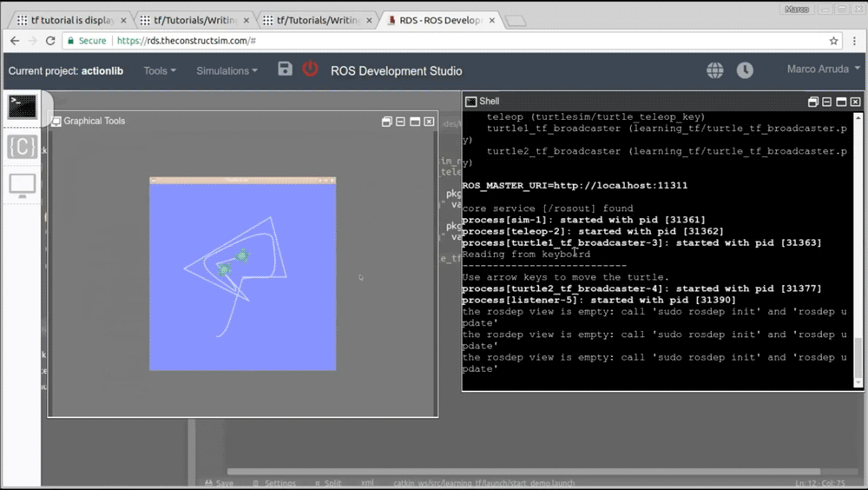This screenshot has width=868, height=490.
Task: Click the ROS_MASTER_URI line in Shell
Action: coord(575,185)
